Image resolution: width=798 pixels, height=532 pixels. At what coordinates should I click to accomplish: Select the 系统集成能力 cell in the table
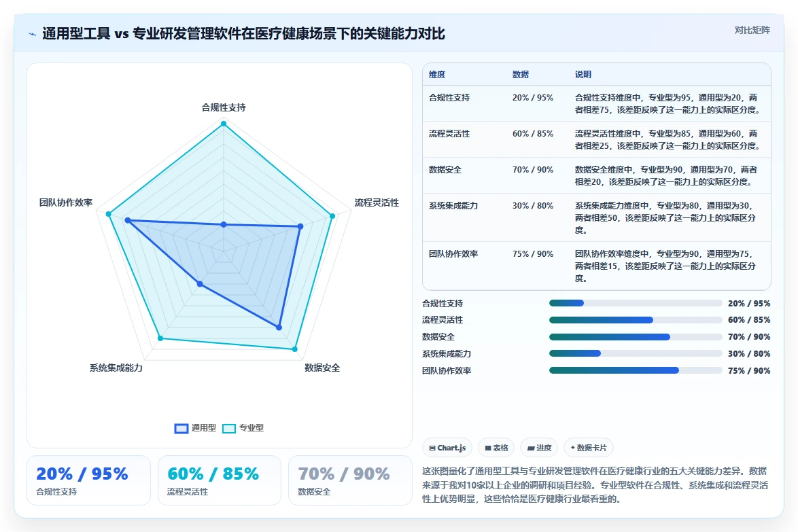point(453,206)
